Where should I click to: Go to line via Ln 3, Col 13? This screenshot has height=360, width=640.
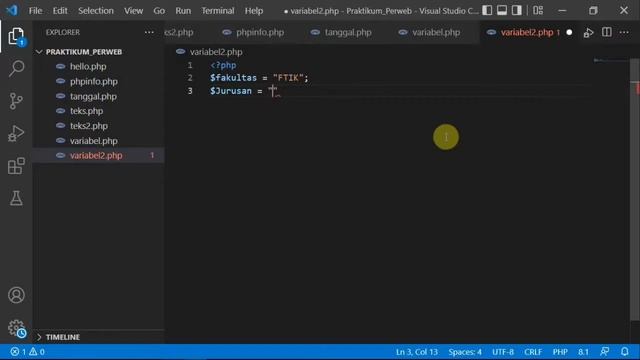click(x=417, y=351)
